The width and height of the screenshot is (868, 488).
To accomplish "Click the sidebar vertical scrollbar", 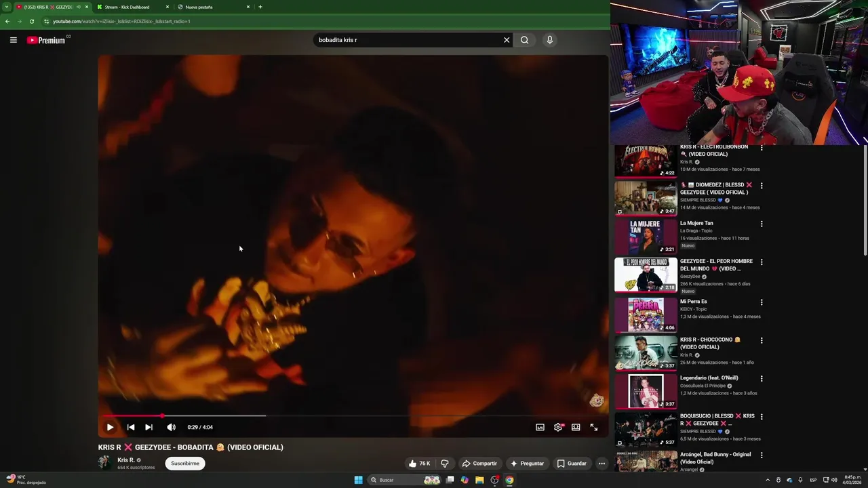I will [x=865, y=200].
